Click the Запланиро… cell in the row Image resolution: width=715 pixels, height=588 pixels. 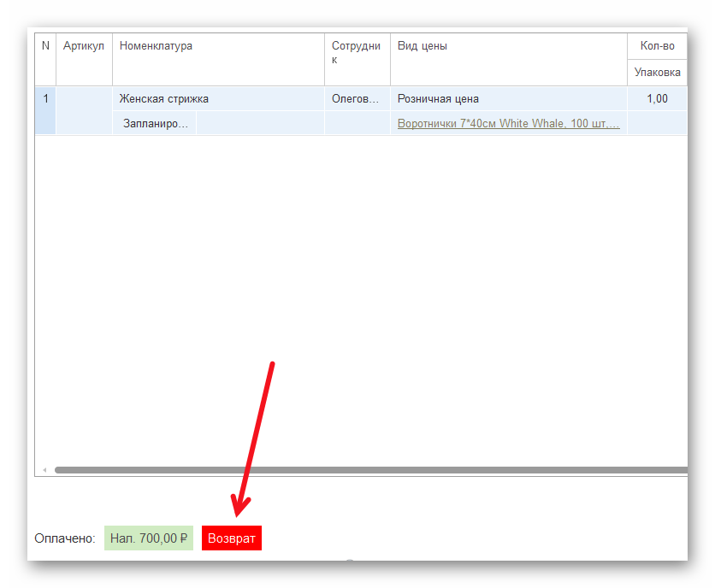155,124
